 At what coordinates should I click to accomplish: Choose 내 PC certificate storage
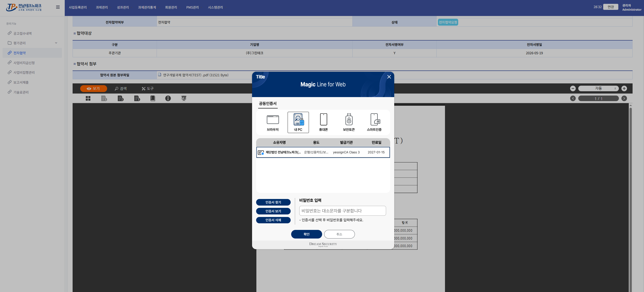tap(298, 122)
